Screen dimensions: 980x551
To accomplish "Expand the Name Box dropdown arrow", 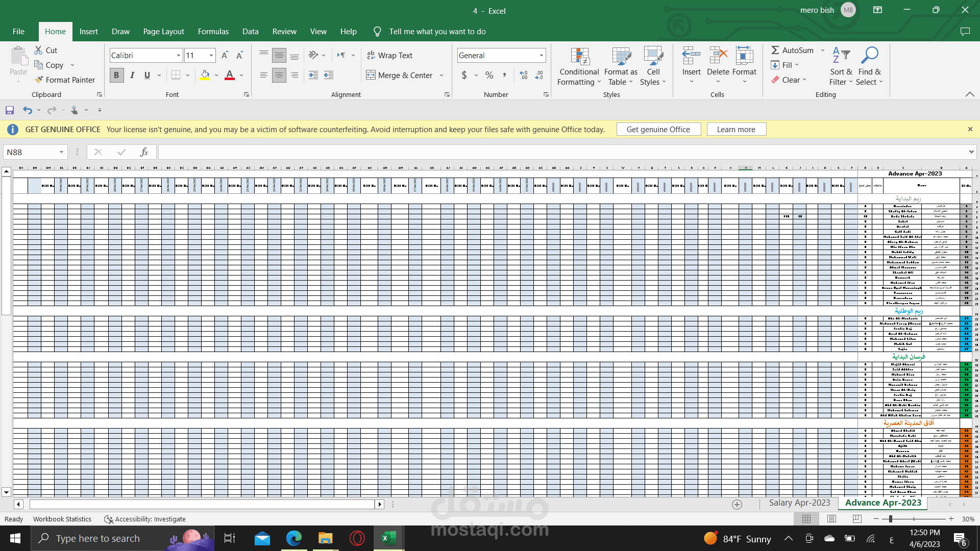I will [x=61, y=152].
